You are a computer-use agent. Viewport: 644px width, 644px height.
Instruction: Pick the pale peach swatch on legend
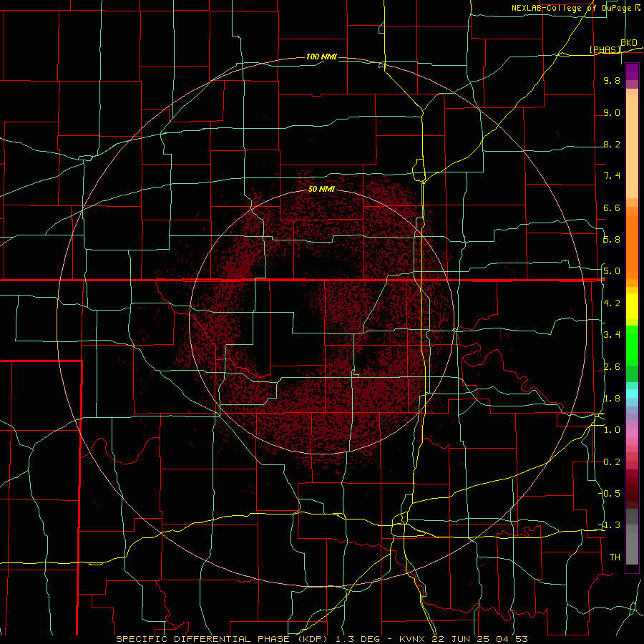coord(632,146)
